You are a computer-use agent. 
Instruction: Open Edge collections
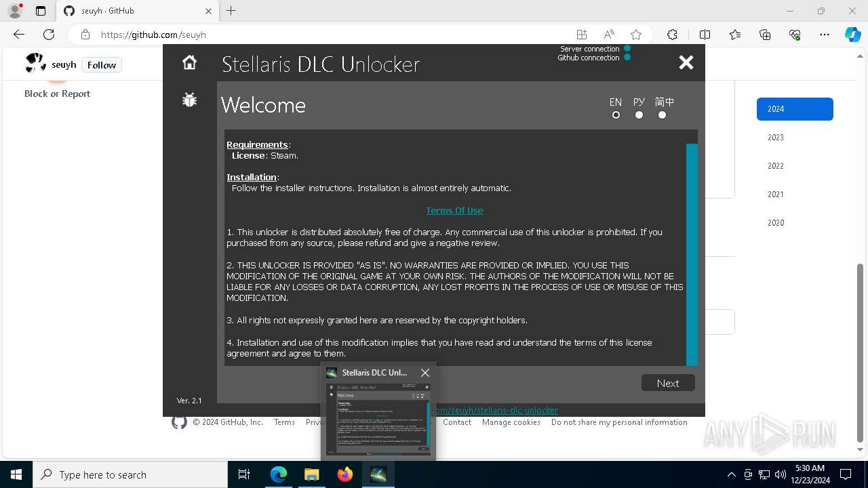(x=765, y=35)
